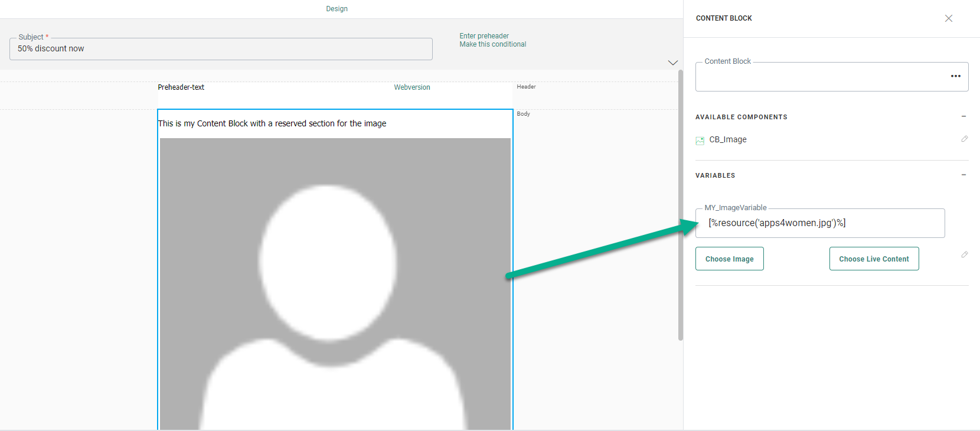Select the placeholder person image
Viewport: 980px width, 431px height.
pos(335,283)
